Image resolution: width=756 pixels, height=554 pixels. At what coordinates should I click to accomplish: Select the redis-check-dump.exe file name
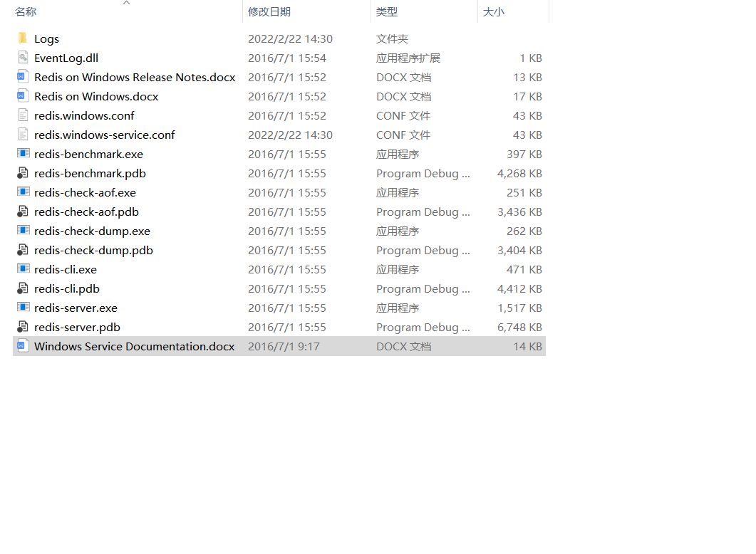pos(93,231)
